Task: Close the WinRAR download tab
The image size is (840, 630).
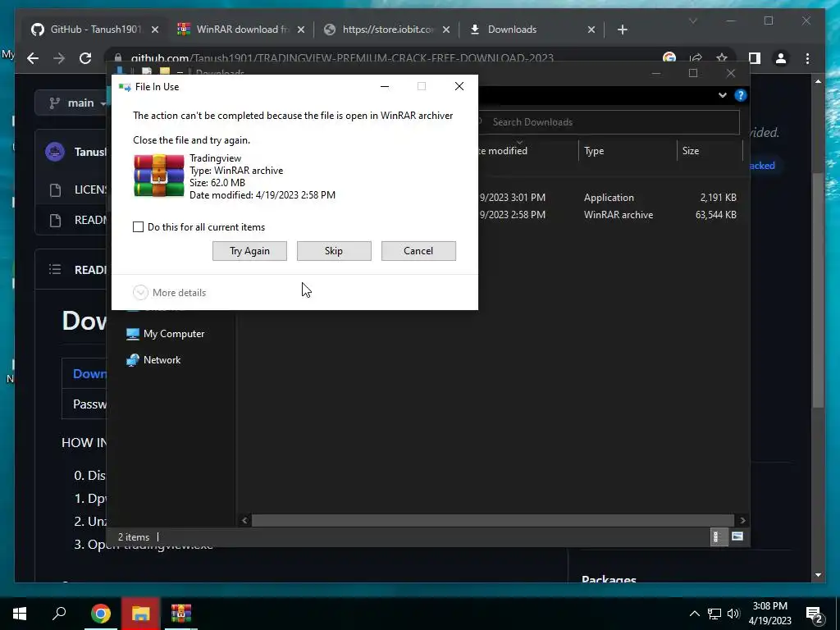Action: click(x=301, y=30)
